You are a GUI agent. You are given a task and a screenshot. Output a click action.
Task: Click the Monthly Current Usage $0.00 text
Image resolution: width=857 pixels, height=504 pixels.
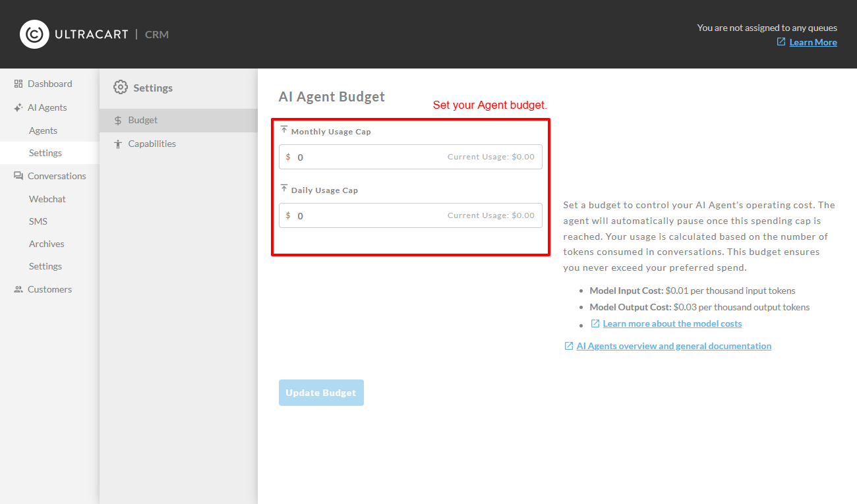point(491,157)
